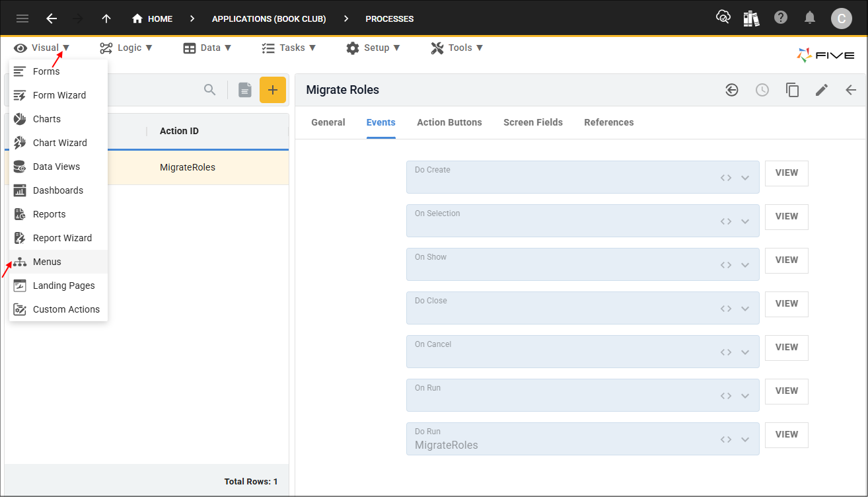Open code editor icon for Do Create
Image resolution: width=868 pixels, height=497 pixels.
726,178
